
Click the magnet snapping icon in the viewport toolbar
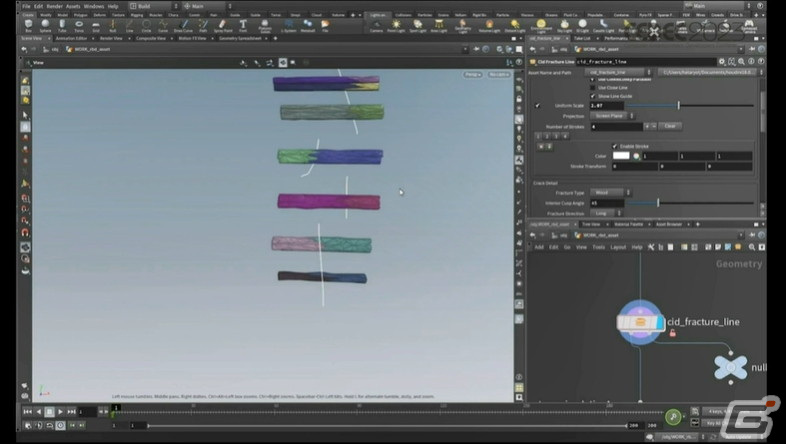[x=25, y=233]
